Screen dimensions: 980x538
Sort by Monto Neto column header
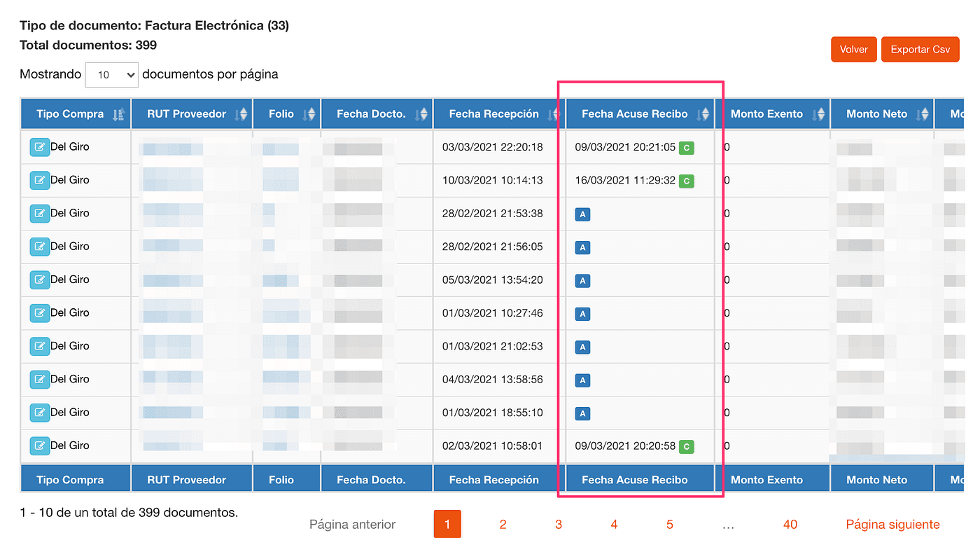(x=882, y=113)
